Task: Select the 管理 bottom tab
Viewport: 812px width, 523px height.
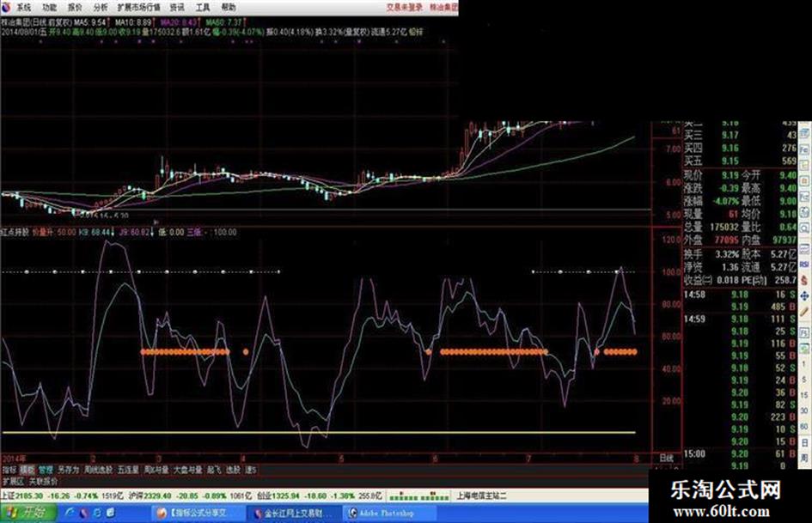Action: 46,470
